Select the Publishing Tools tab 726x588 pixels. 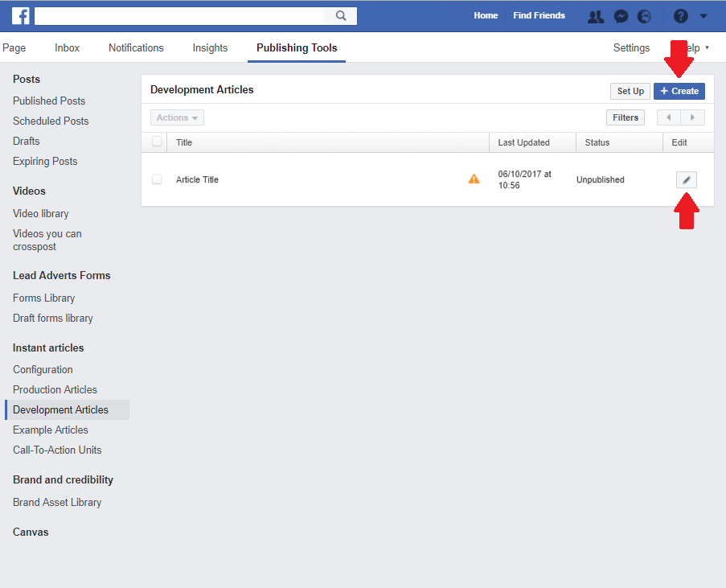pyautogui.click(x=297, y=47)
